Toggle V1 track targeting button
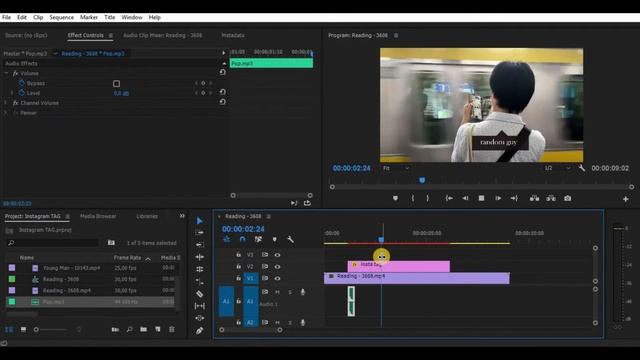The image size is (640, 360). coord(250,278)
